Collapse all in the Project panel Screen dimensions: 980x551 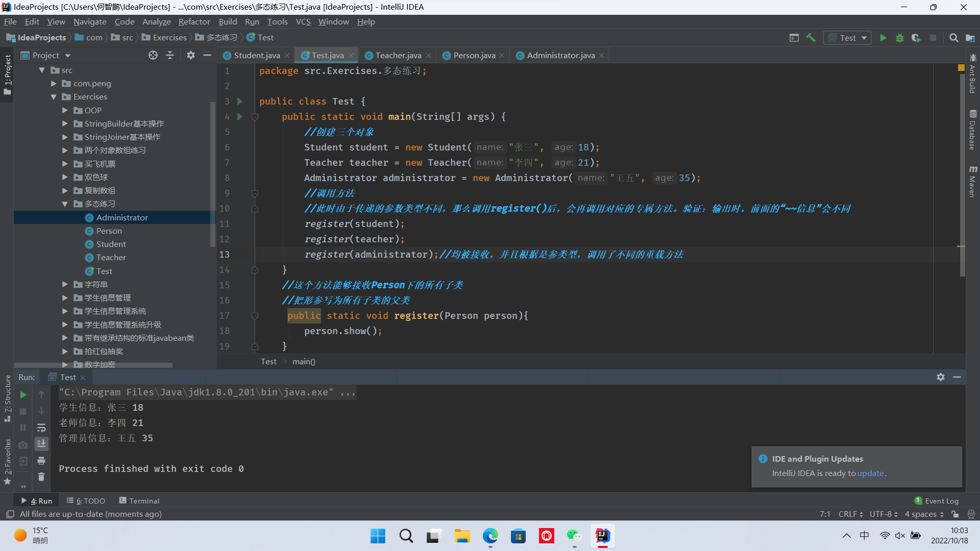(170, 55)
